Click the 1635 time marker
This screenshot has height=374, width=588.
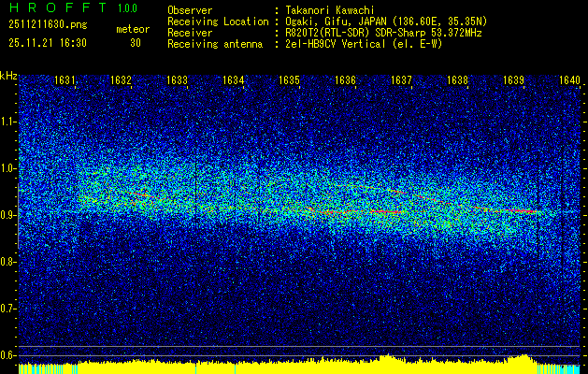[x=289, y=79]
